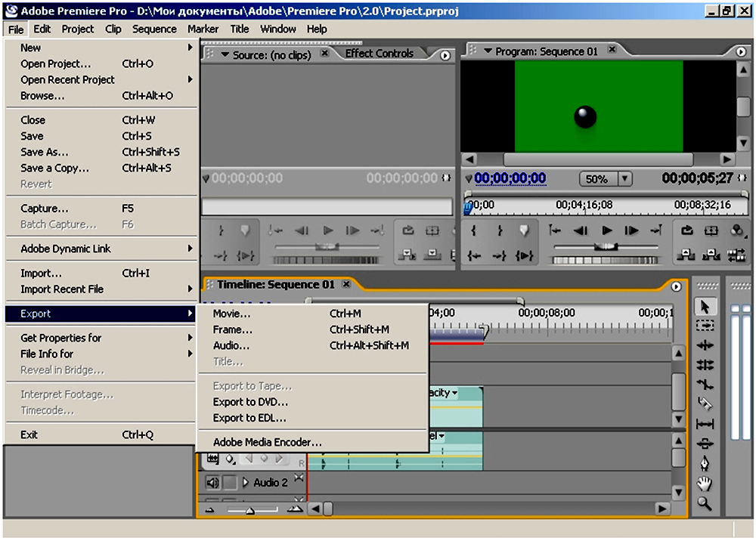756x541 pixels.
Task: Select the Rolling Edit tool
Action: (705, 365)
